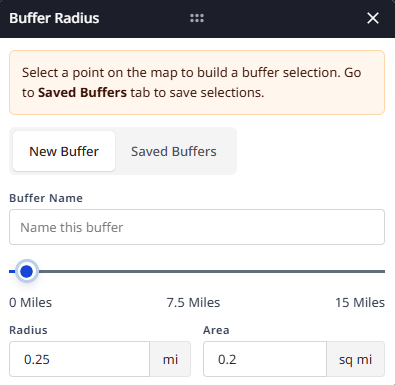Select the New Buffer tab
This screenshot has width=395, height=385.
(64, 151)
